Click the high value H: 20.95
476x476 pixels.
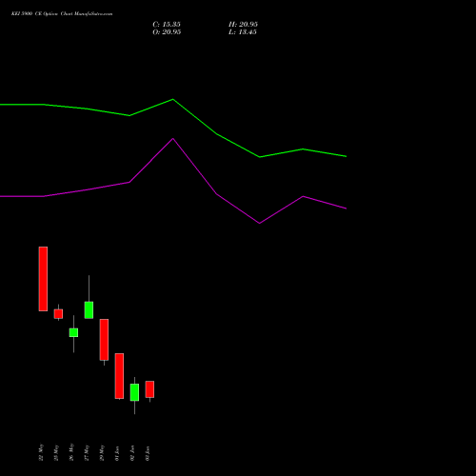243,25
